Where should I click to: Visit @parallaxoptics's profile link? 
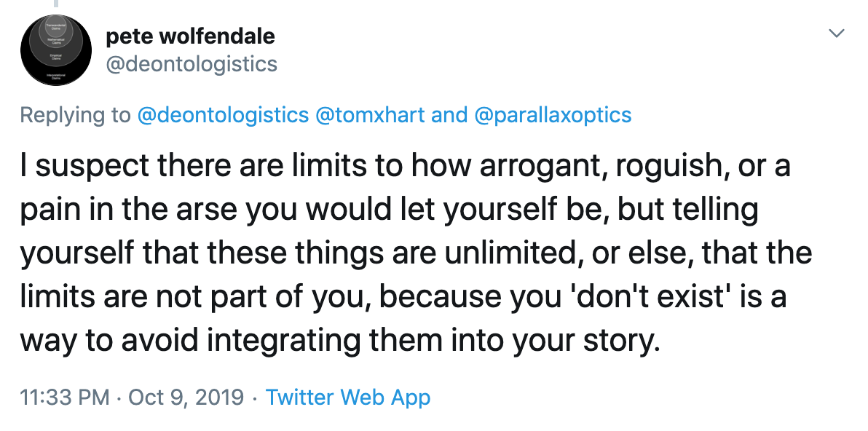(553, 115)
